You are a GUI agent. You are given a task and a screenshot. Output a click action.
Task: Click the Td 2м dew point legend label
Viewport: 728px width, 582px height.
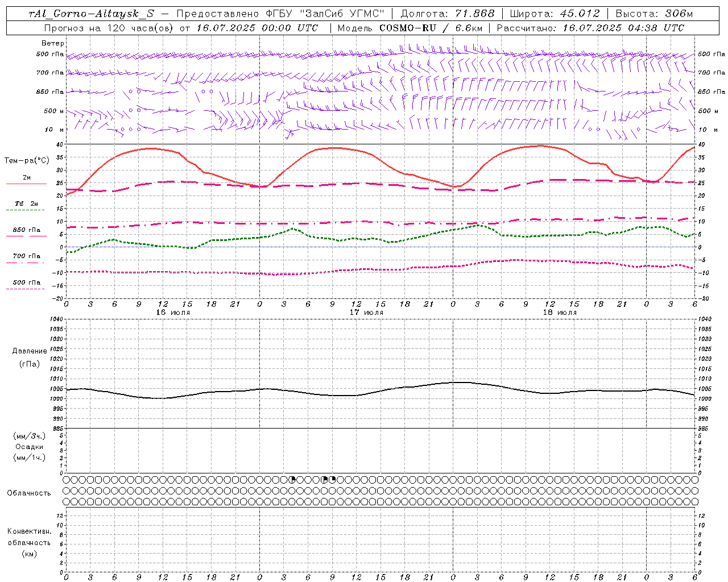27,203
